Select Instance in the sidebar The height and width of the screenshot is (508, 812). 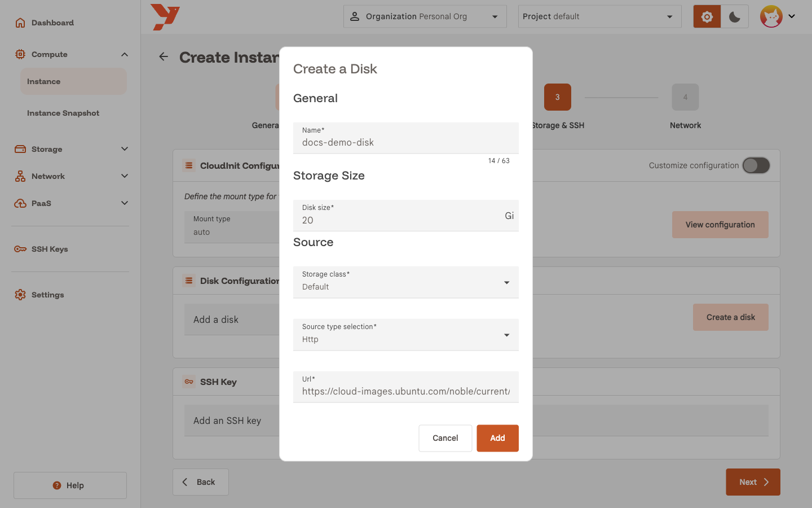click(x=73, y=81)
